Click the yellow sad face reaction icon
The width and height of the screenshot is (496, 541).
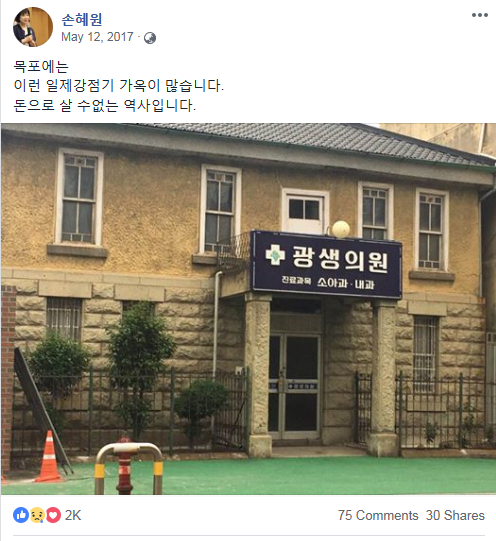tap(37, 515)
